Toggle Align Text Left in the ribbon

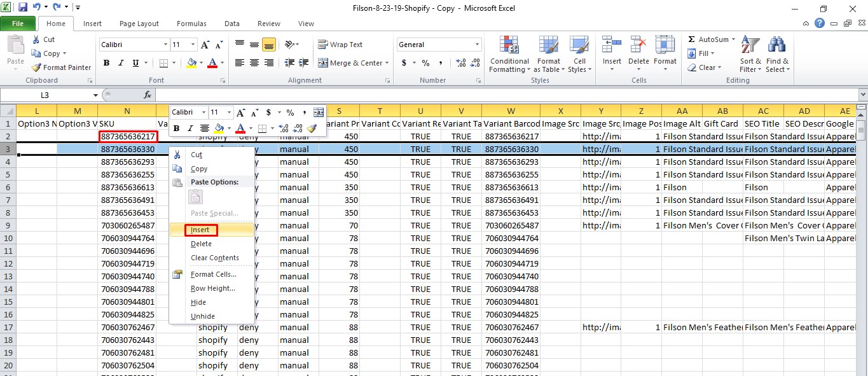coord(240,63)
